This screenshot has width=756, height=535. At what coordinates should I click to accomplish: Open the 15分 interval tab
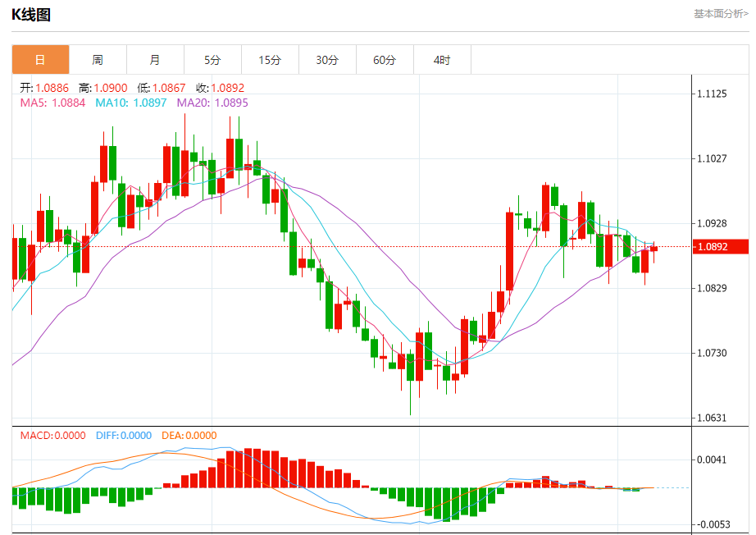pos(270,60)
